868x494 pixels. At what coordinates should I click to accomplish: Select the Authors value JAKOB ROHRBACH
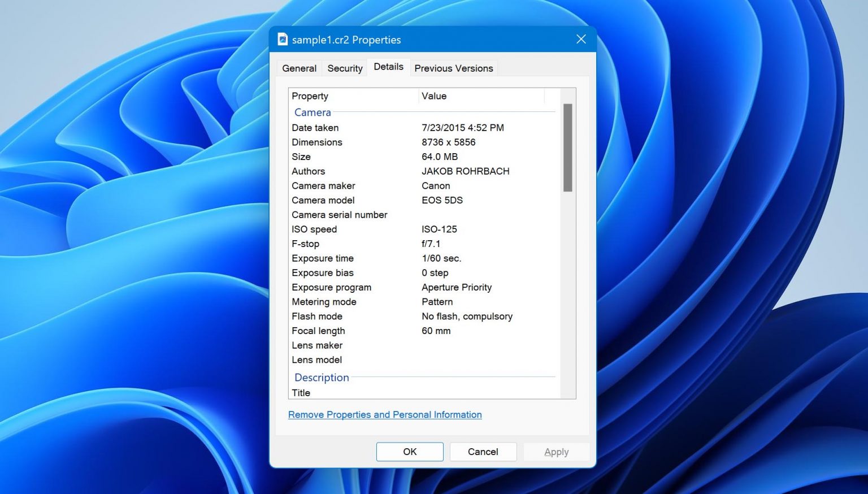(466, 171)
